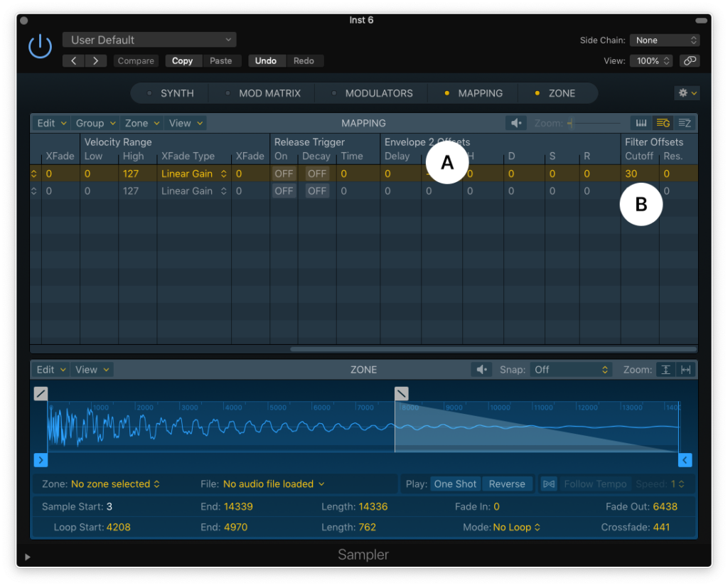Open the View percentage menu
The width and height of the screenshot is (728, 586).
[x=651, y=61]
